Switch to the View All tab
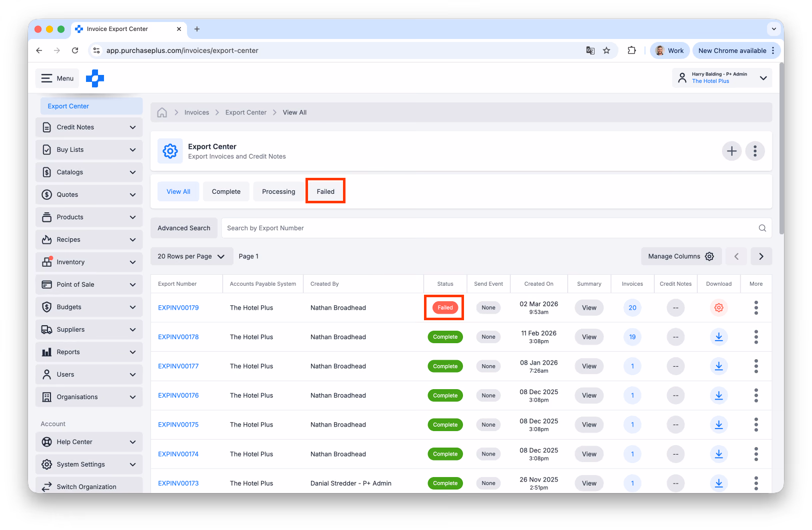The width and height of the screenshot is (812, 530). (x=178, y=192)
